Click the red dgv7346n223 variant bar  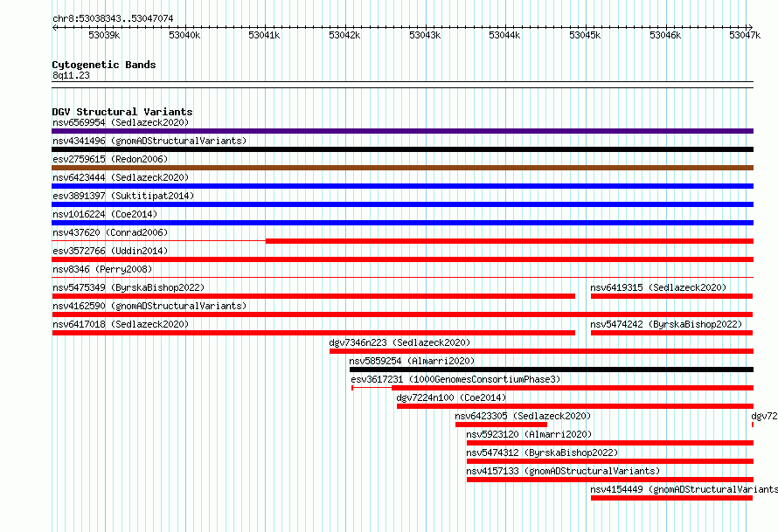pos(541,351)
